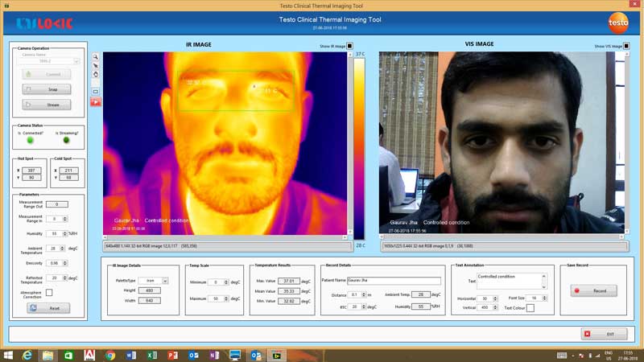Click the Mean Value temperature field
The image size is (644, 362).
(289, 291)
